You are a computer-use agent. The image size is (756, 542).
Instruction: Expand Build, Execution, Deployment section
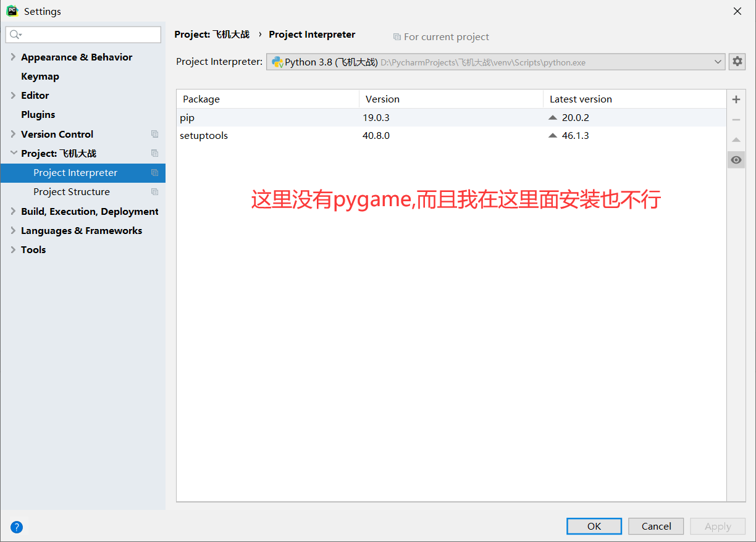13,211
